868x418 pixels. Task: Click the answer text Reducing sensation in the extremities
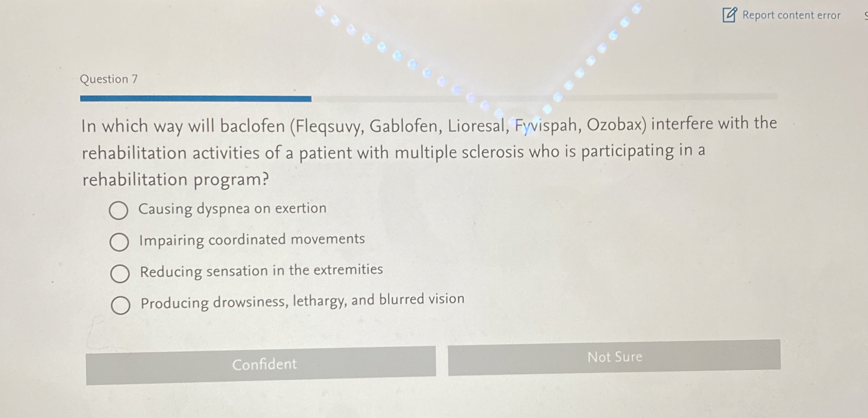[261, 271]
